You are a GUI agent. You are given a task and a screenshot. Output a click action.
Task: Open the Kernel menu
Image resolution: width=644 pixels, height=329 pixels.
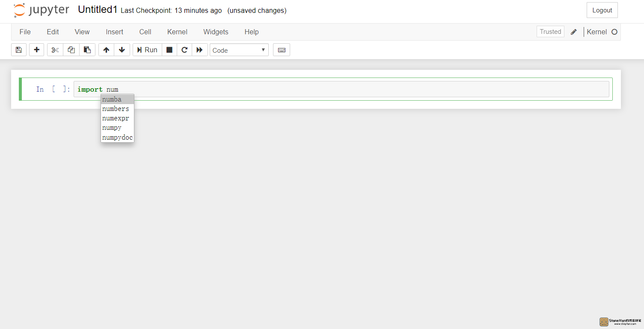pos(177,32)
